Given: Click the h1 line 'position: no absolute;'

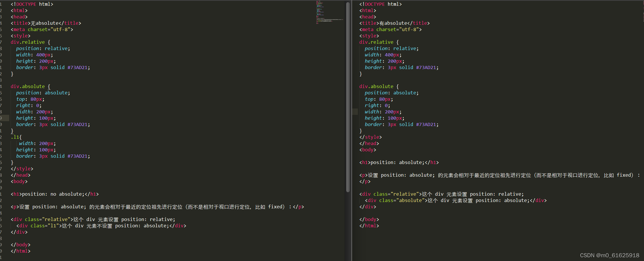Looking at the screenshot, I should coord(55,194).
